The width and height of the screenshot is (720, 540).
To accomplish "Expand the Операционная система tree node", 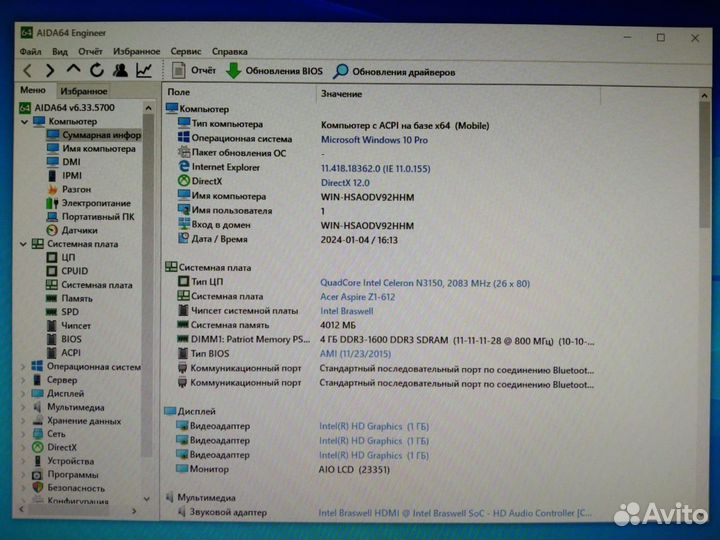I will 23,366.
